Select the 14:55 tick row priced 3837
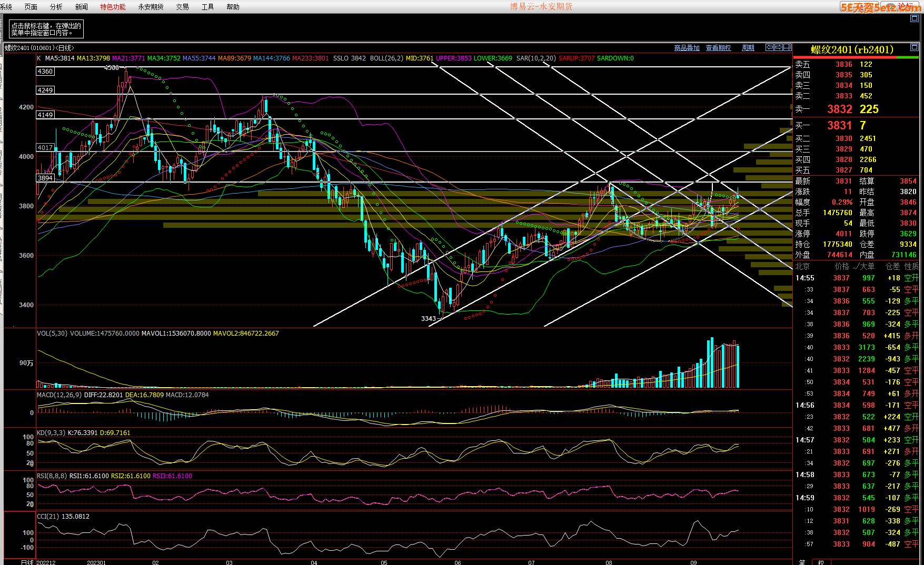924x565 pixels. click(857, 278)
